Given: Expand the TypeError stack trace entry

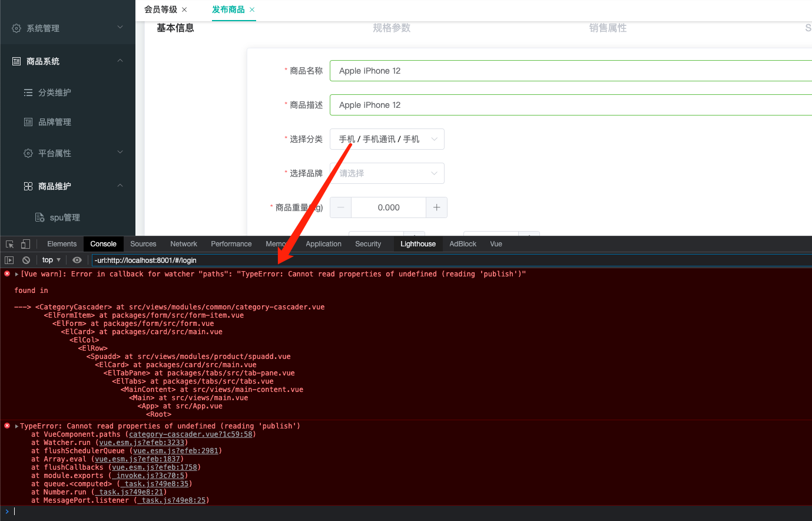Looking at the screenshot, I should click(17, 426).
